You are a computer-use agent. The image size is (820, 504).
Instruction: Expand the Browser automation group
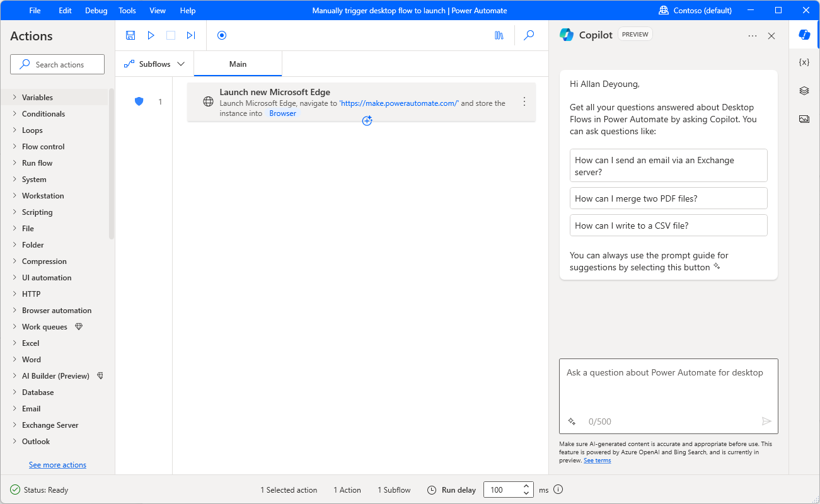(x=14, y=310)
